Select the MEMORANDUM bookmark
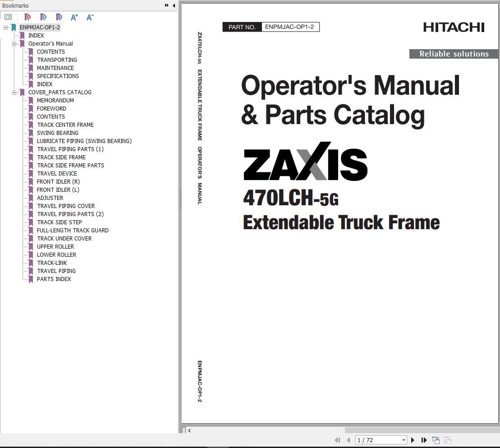 click(x=55, y=101)
